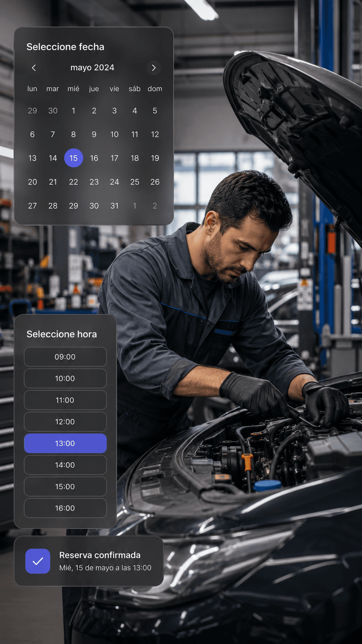362x644 pixels.
Task: Choose the 11:00 time slot
Action: tap(65, 400)
